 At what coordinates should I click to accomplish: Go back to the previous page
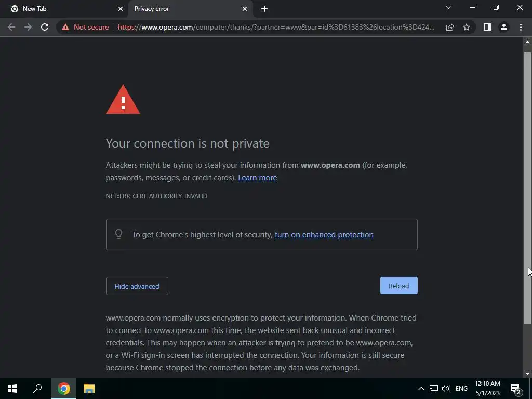click(x=11, y=27)
